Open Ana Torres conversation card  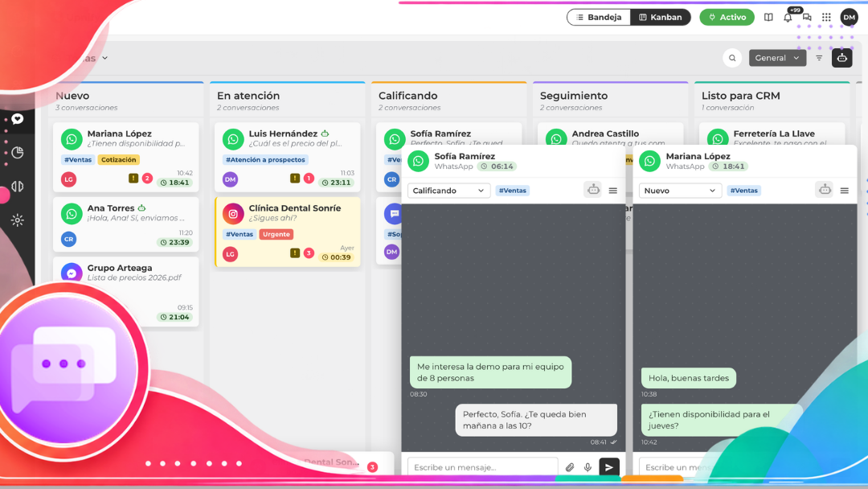(126, 224)
